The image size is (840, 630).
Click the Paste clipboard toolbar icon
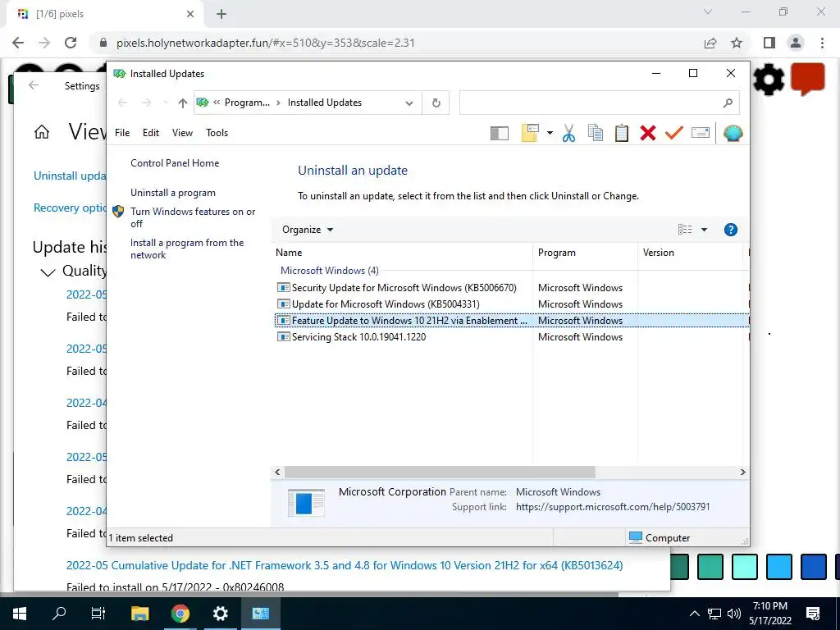622,133
